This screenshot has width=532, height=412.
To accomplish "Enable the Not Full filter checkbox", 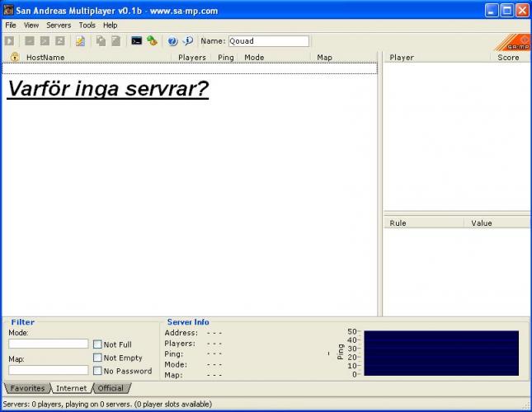I will pyautogui.click(x=97, y=344).
